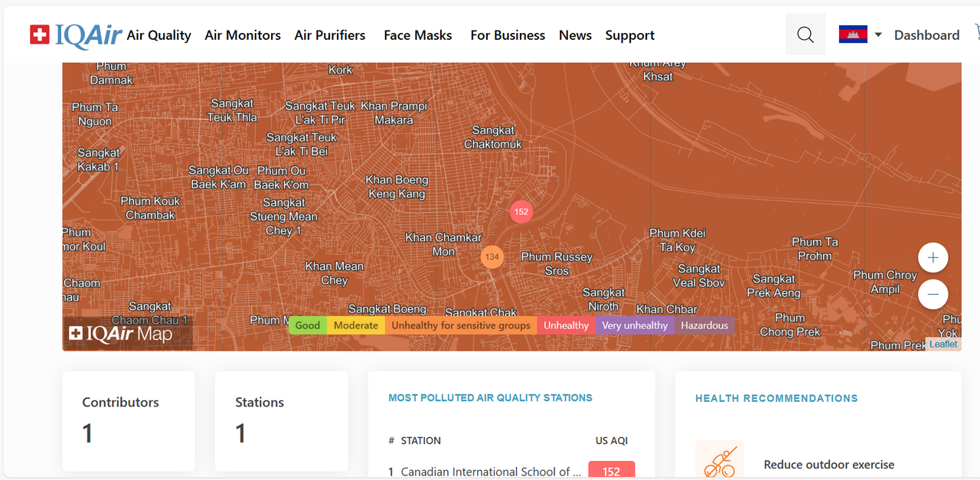Image resolution: width=980 pixels, height=480 pixels.
Task: Click the Health Recommendations heading
Action: (776, 398)
